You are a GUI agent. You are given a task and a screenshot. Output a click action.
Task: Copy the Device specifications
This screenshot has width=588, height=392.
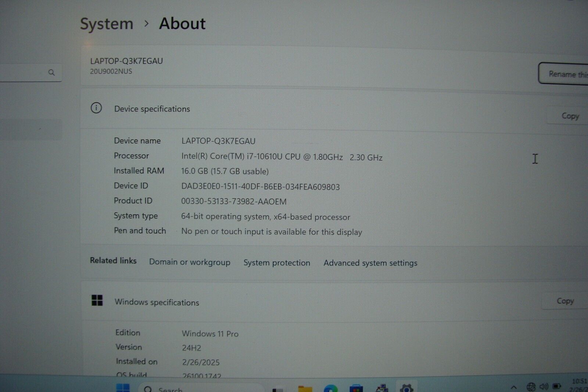(x=568, y=116)
